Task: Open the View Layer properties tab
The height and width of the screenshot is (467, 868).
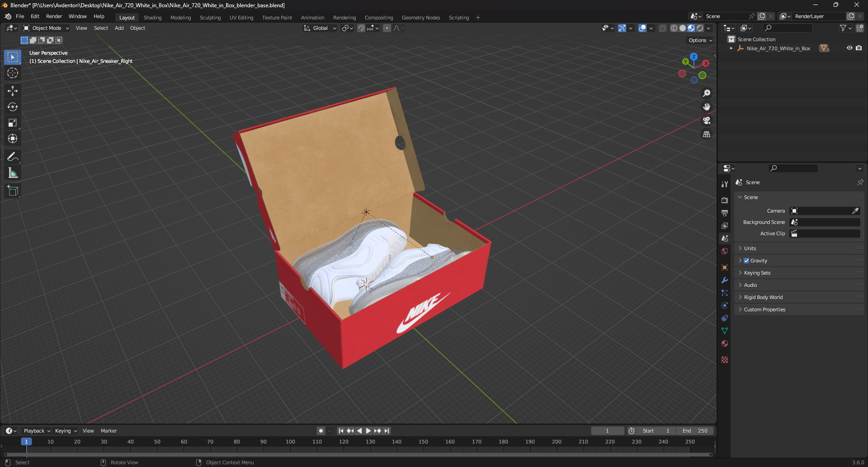Action: (725, 225)
